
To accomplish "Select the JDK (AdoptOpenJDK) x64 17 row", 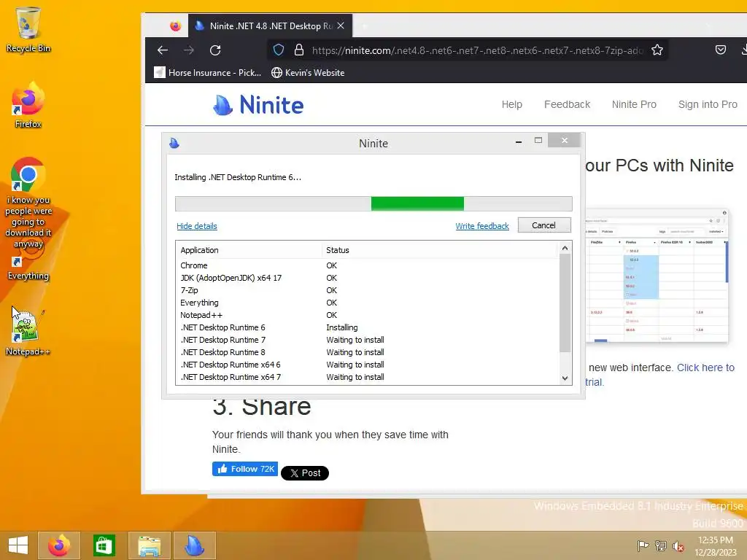I will point(367,278).
